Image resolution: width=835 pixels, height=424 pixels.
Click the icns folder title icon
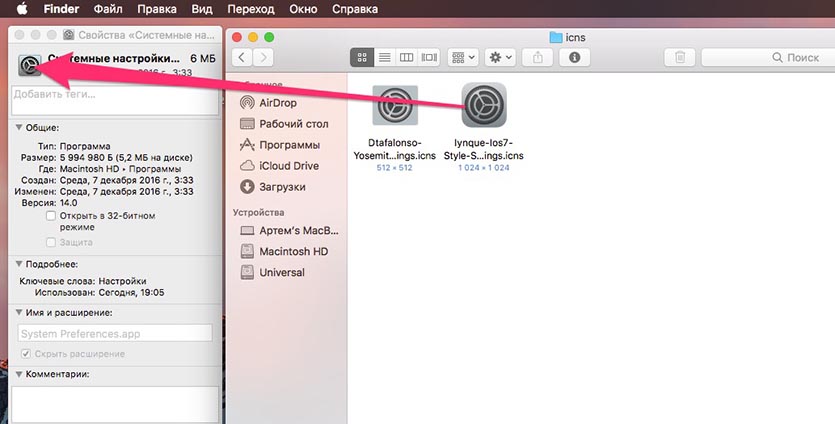click(555, 37)
